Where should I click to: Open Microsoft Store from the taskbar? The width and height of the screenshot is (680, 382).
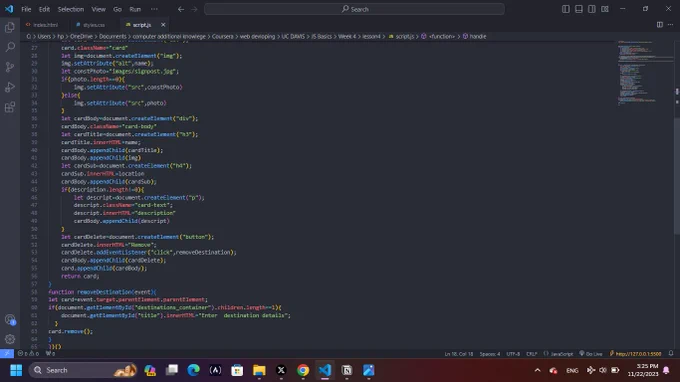pos(237,370)
